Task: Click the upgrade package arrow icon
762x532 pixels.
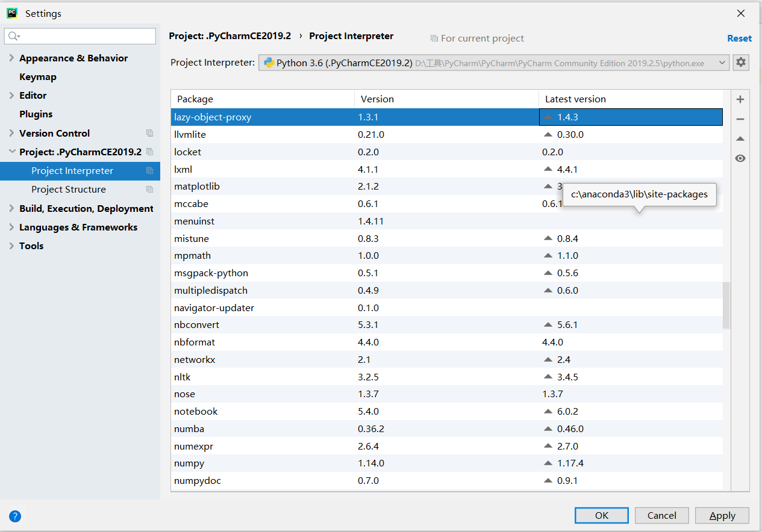Action: coord(740,139)
